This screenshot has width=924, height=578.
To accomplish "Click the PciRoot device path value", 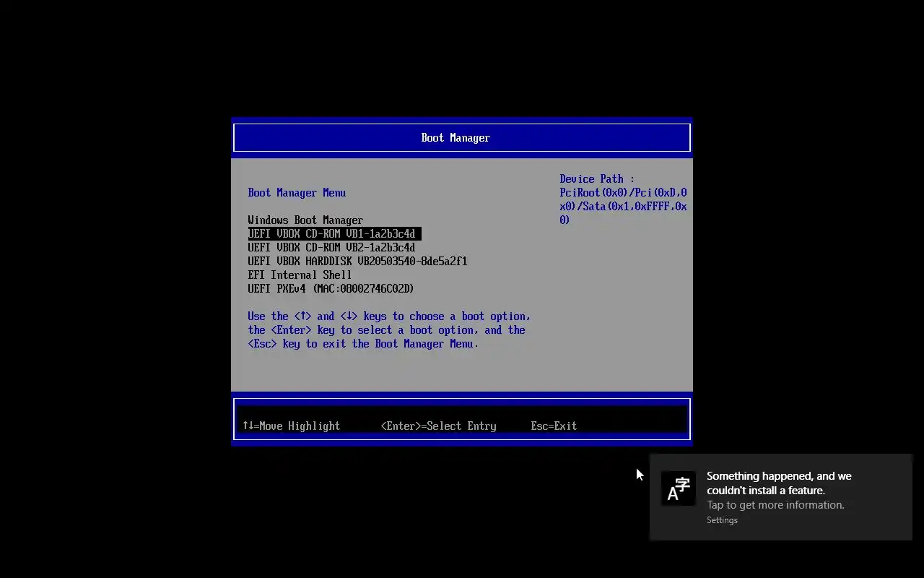I will tap(623, 207).
